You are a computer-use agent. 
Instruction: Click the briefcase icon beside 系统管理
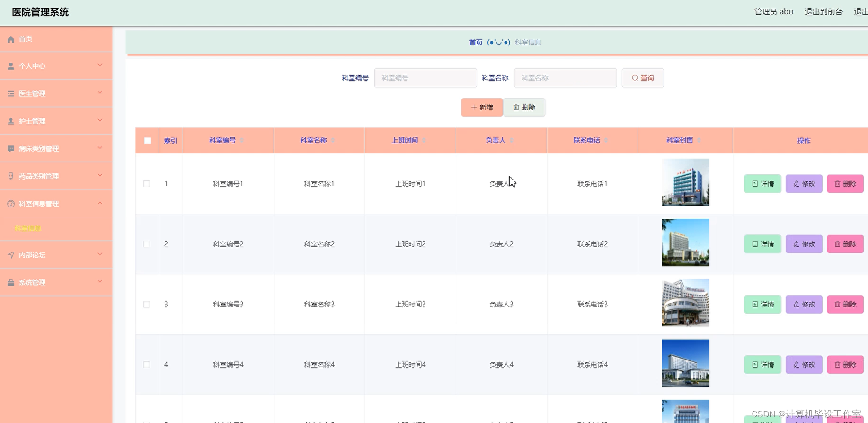11,283
